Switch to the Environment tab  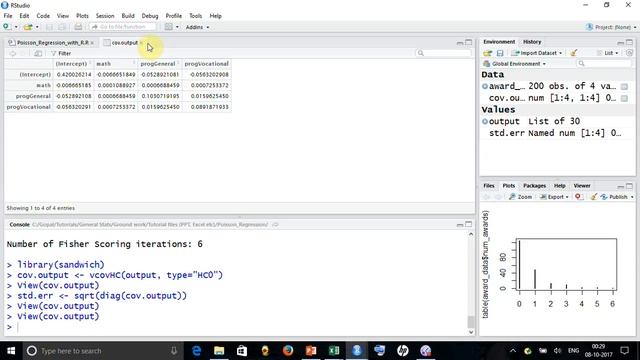(499, 42)
